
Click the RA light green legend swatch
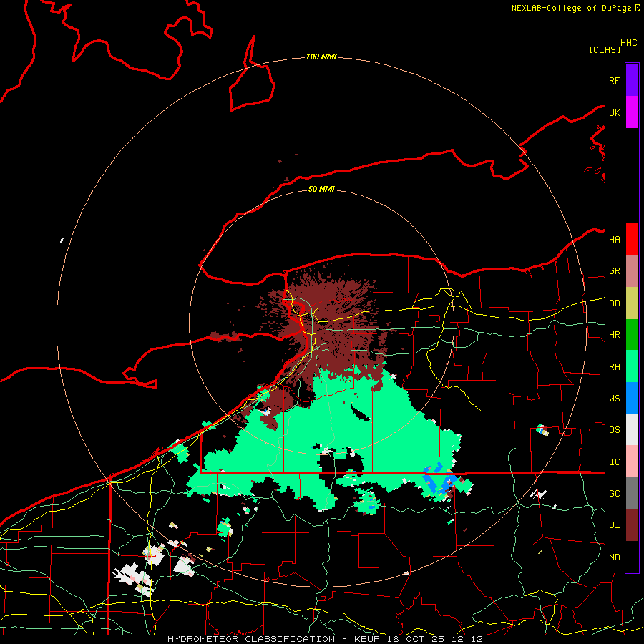(632, 366)
